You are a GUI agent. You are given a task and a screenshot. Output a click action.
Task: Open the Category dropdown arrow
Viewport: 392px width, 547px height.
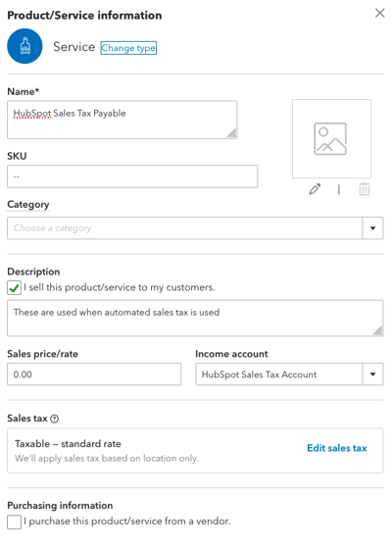(x=372, y=228)
